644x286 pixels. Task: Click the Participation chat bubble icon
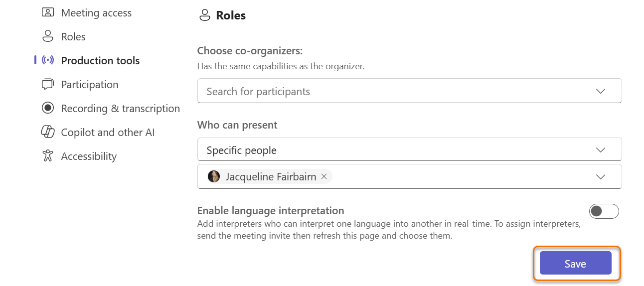point(48,84)
